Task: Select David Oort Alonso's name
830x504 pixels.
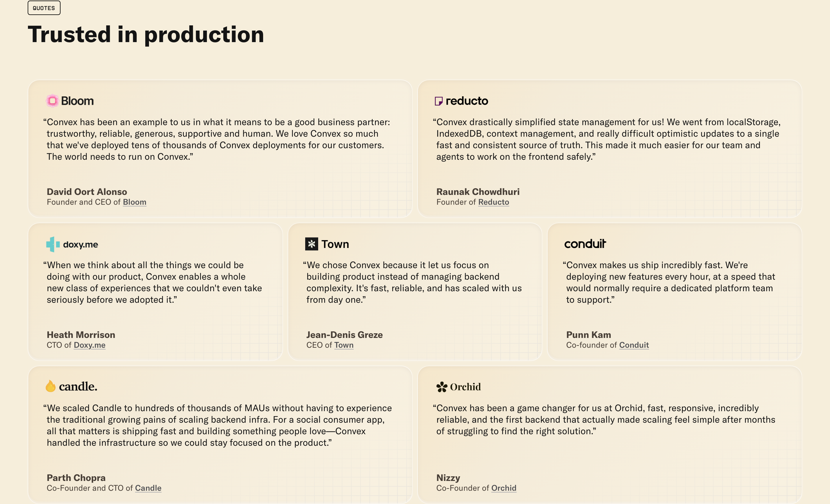Action: click(87, 192)
